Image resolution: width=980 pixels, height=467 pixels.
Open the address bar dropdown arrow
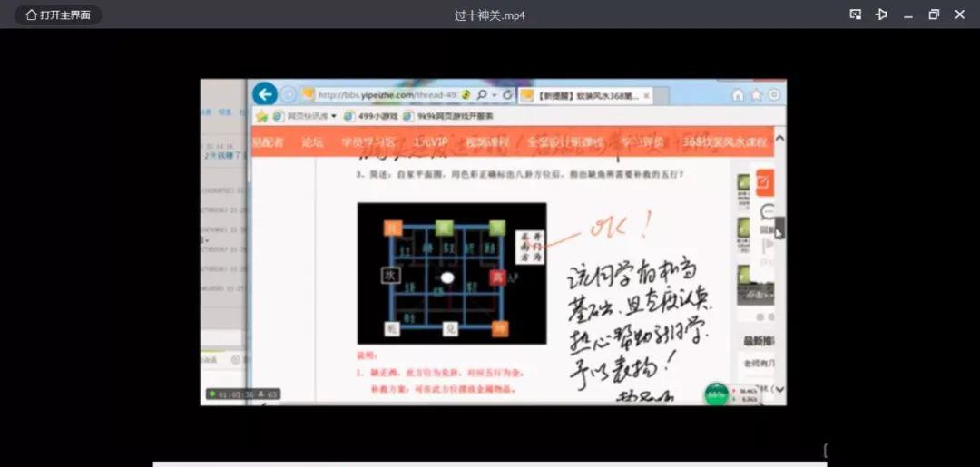[495, 95]
